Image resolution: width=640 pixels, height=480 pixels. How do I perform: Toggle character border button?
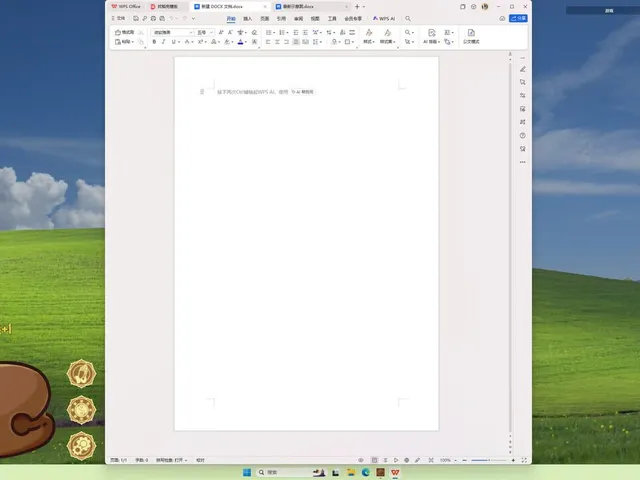254,42
